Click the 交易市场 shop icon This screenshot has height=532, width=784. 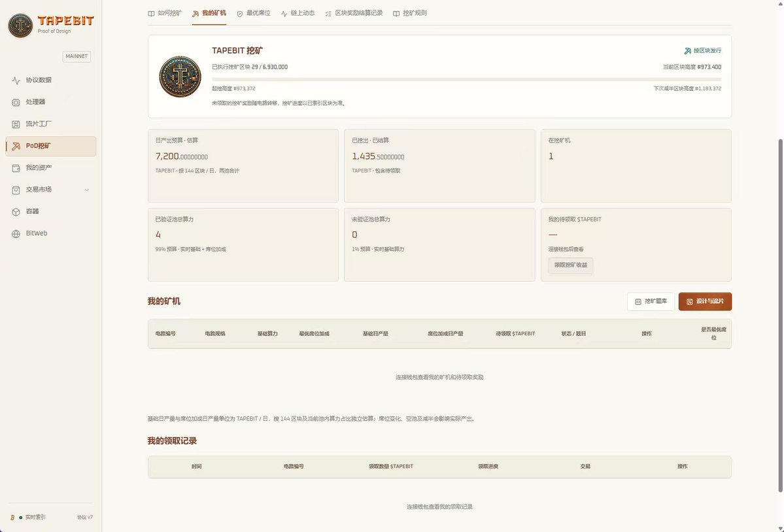tap(16, 190)
